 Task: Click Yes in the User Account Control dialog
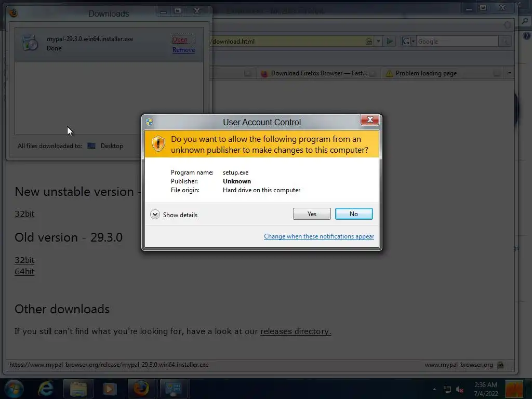pyautogui.click(x=312, y=214)
